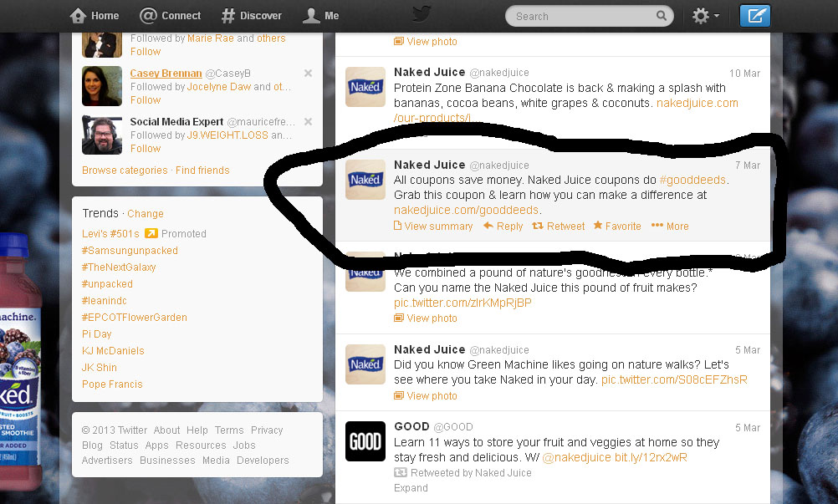Open Marie Rae's profile link
The image size is (838, 504).
211,38
